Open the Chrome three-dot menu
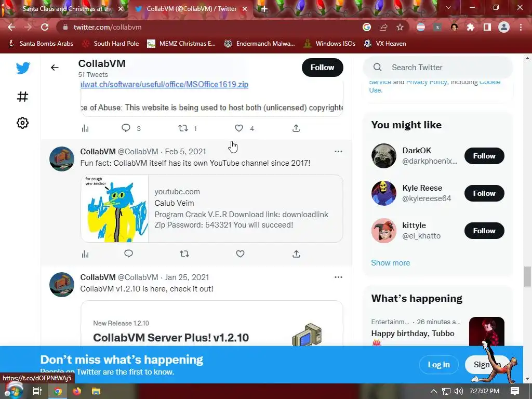The height and width of the screenshot is (399, 532). click(521, 27)
